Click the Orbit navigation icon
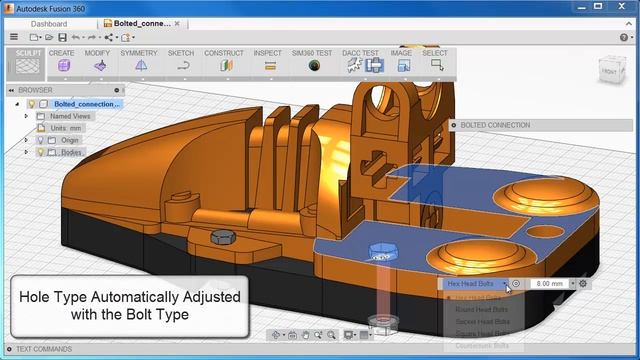The image size is (640, 360). 276,335
